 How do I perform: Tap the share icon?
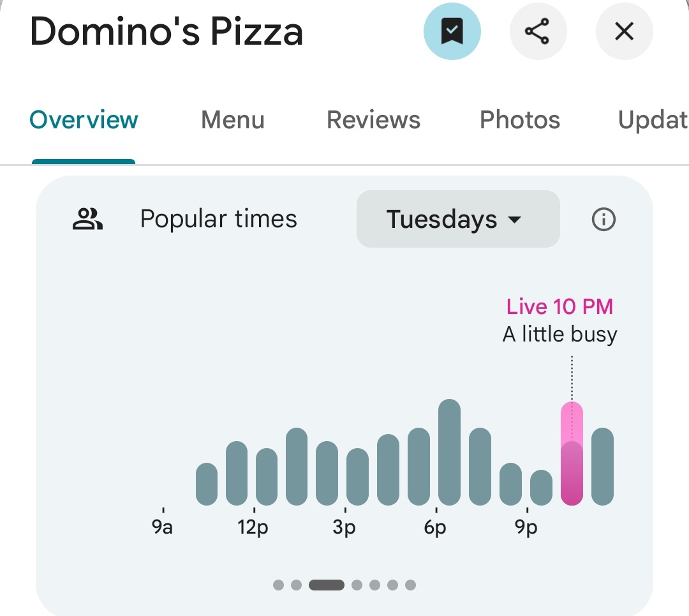point(538,31)
